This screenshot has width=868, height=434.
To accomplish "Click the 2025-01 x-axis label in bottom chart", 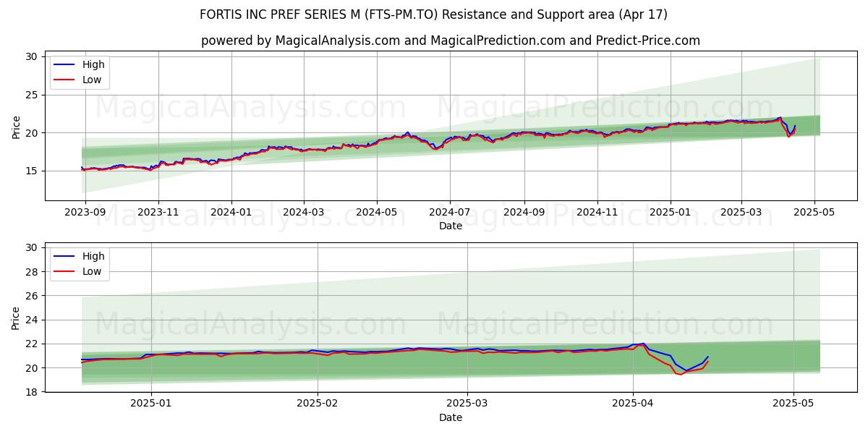I will 152,404.
